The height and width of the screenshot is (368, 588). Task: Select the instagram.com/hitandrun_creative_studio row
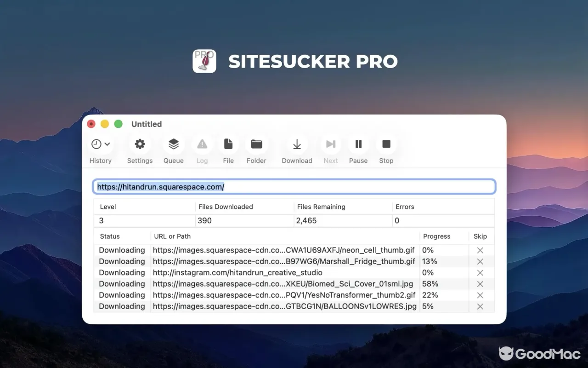pyautogui.click(x=294, y=273)
